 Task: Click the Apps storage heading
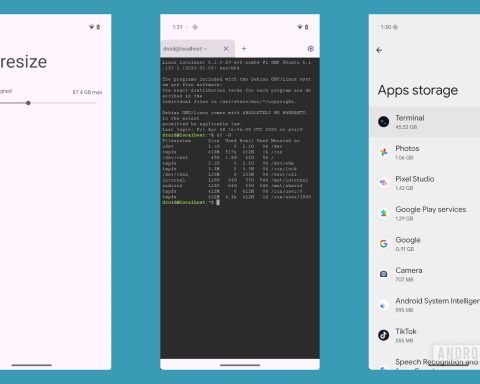(418, 90)
